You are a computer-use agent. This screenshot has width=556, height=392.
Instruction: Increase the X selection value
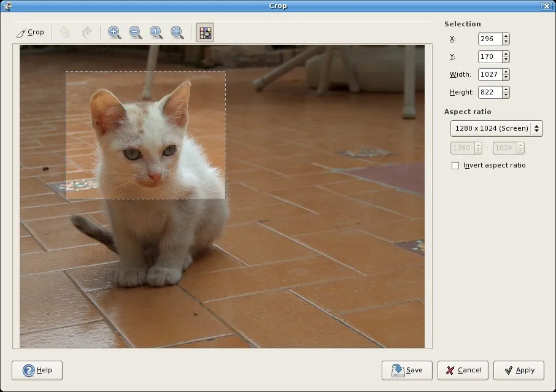506,36
